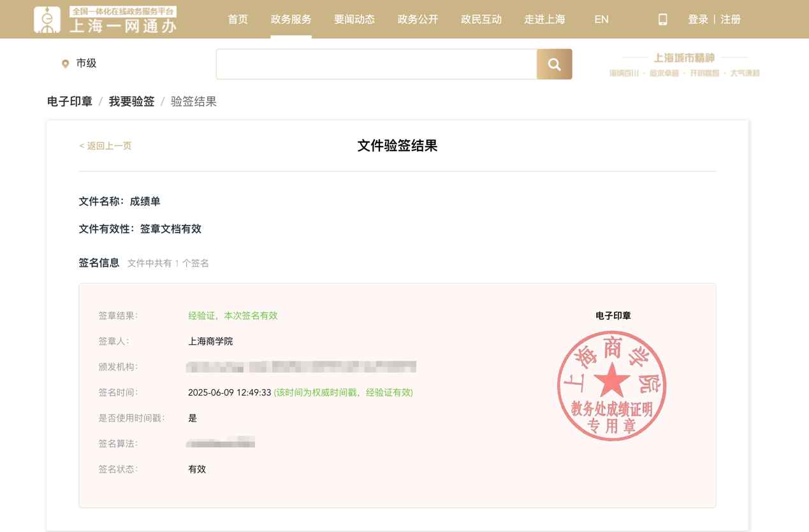Click the 上海一网通办 logo icon
809x532 pixels.
(47, 20)
